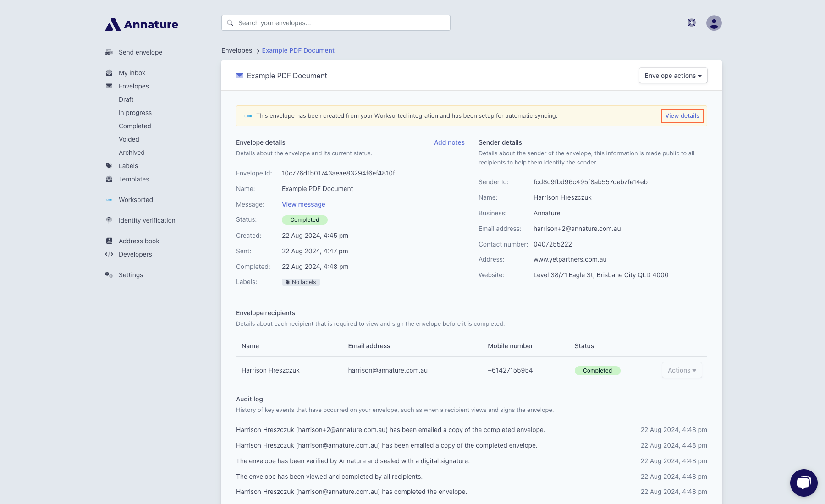
Task: Open the chat support bubble
Action: pos(804,483)
